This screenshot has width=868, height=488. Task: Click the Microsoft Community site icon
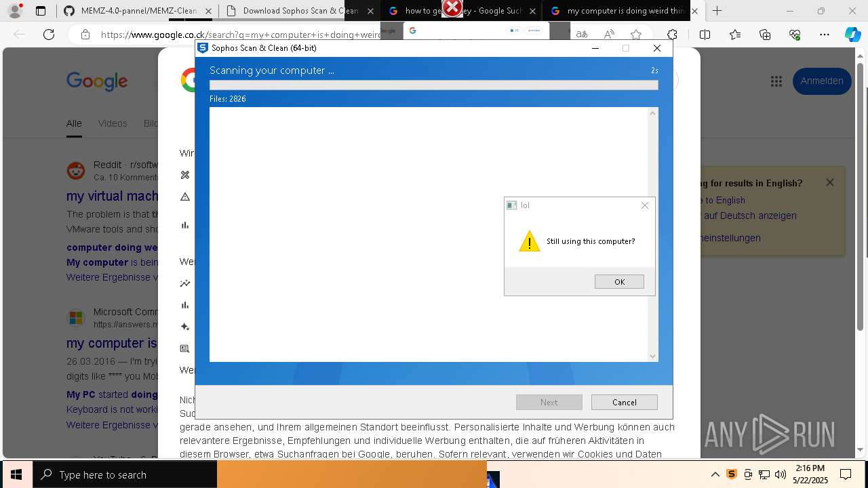76,318
